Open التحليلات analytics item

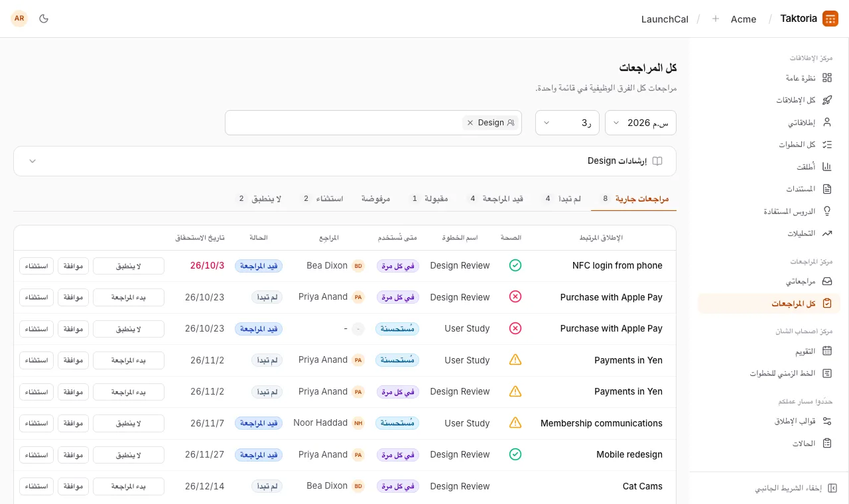coord(769,233)
